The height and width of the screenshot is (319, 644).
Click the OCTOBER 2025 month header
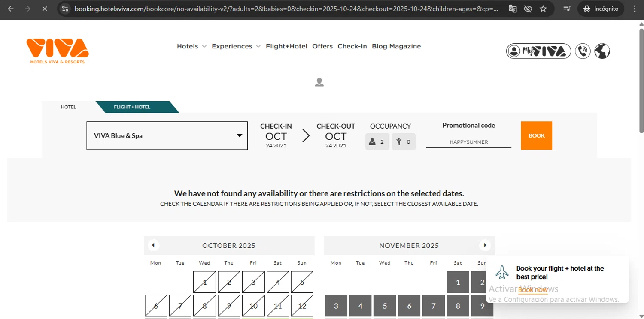(229, 246)
